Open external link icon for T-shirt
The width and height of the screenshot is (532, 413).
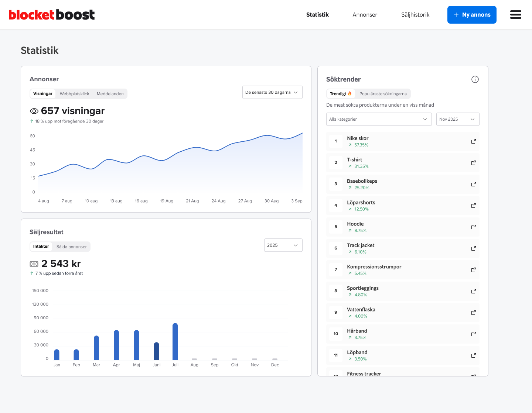(x=474, y=163)
